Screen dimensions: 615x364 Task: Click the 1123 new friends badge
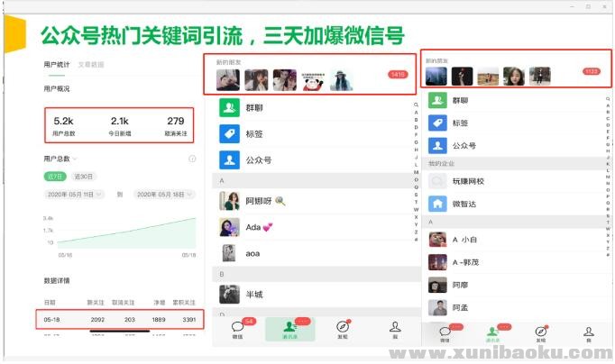click(591, 71)
